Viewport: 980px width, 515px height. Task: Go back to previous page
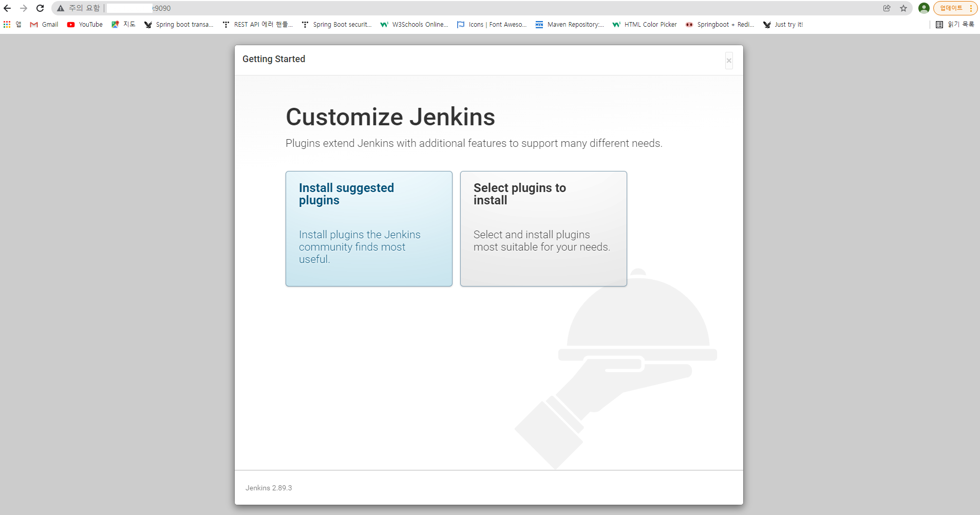click(x=7, y=8)
